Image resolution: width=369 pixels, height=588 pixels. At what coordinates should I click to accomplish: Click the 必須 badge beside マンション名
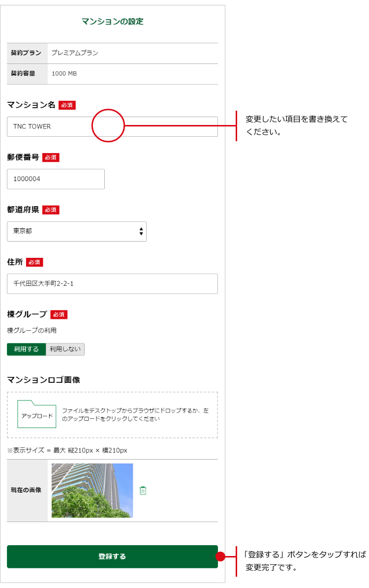[67, 105]
